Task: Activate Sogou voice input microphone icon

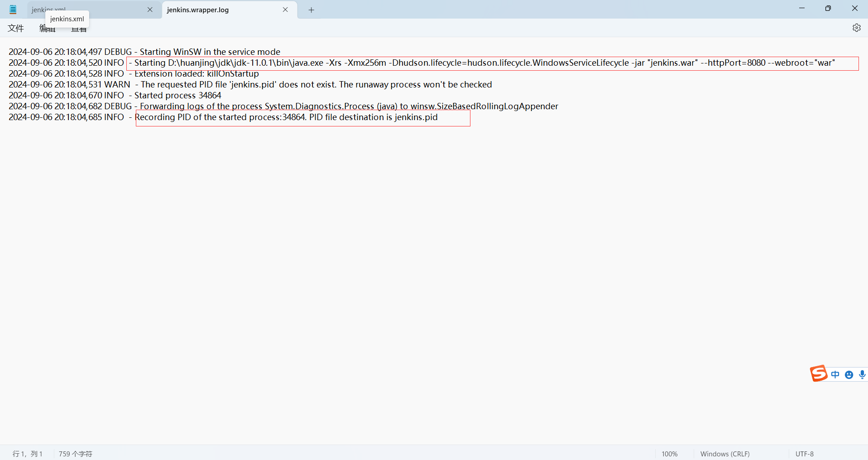Action: (862, 375)
